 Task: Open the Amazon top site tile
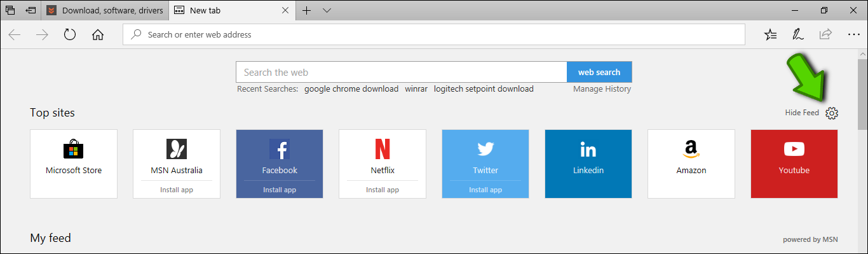pyautogui.click(x=691, y=164)
